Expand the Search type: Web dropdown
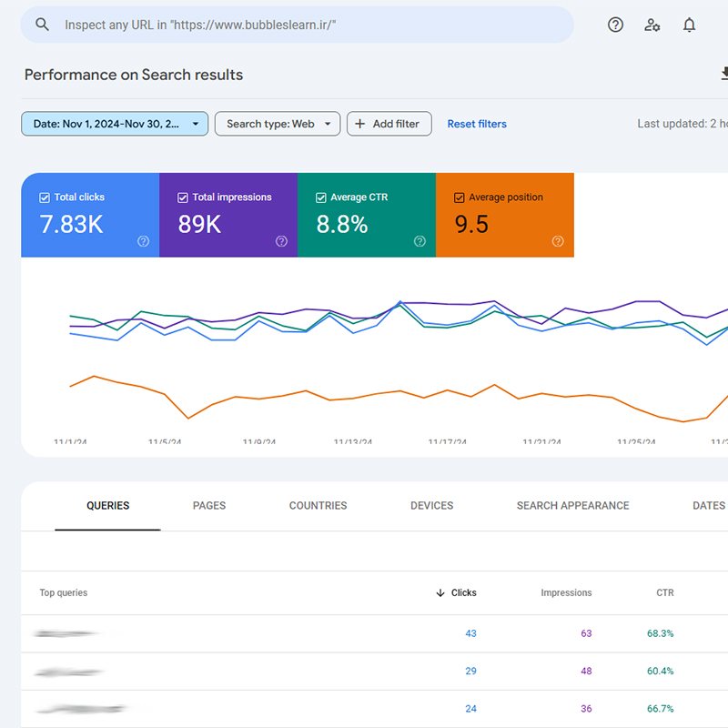Viewport: 728px width, 728px height. point(278,124)
